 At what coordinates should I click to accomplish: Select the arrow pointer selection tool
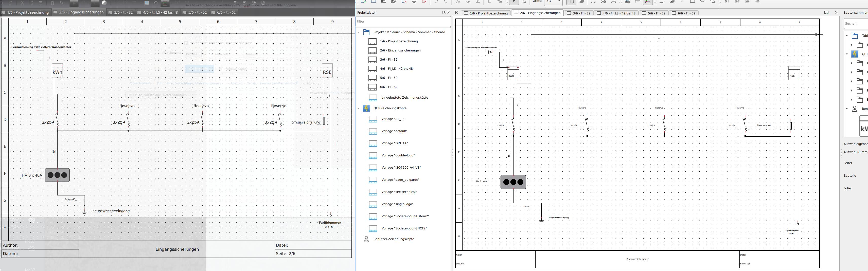(x=513, y=2)
